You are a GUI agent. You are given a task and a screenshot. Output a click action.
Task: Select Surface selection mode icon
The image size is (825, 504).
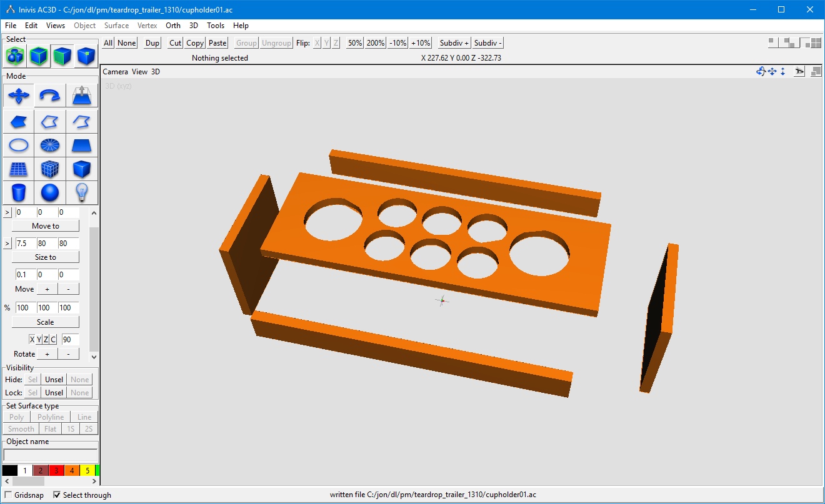[62, 56]
